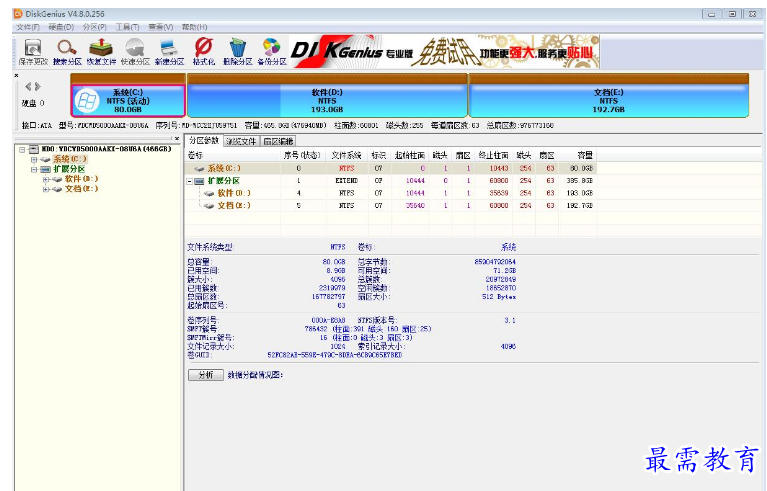The width and height of the screenshot is (767, 491).
Task: Go to previous disk with left arrow
Action: [x=28, y=87]
